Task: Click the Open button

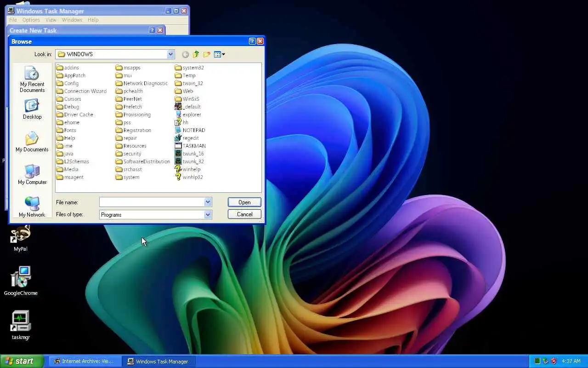Action: point(244,202)
